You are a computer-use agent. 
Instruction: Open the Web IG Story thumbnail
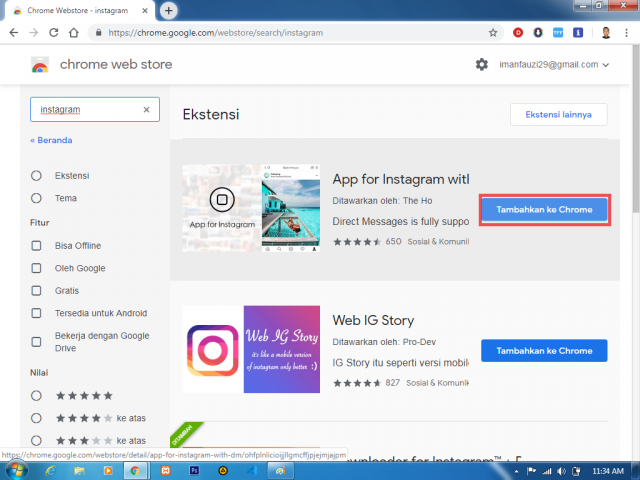(x=251, y=349)
